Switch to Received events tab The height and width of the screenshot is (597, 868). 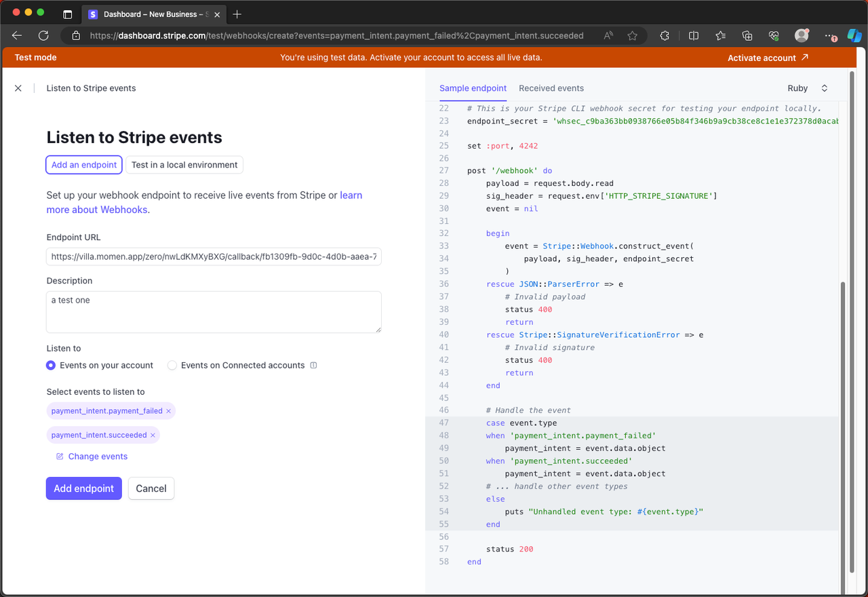pos(551,88)
